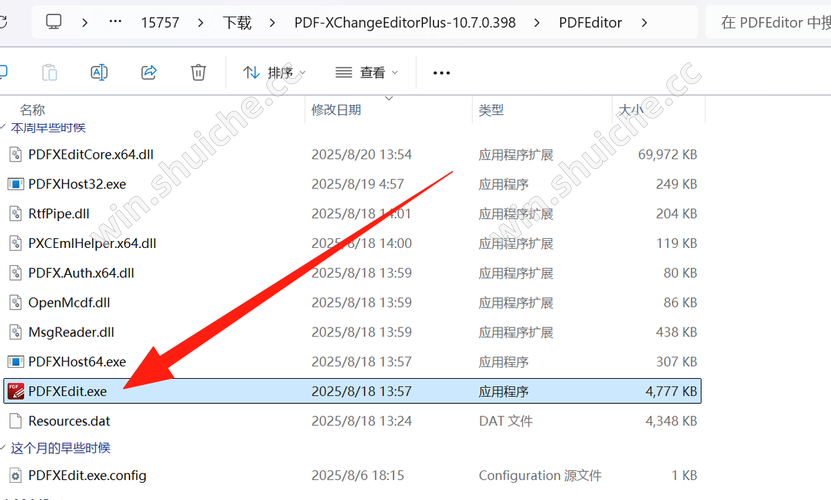Viewport: 831px width, 500px height.
Task: Click the PDFXEdit.exe.config file name
Action: [x=87, y=476]
